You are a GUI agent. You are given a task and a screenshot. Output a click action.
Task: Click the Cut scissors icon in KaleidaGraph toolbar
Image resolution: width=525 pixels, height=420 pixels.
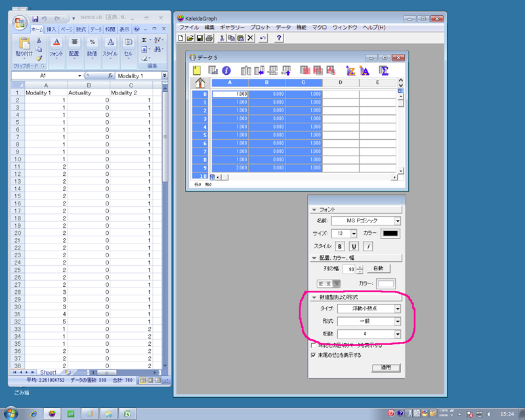(222, 38)
